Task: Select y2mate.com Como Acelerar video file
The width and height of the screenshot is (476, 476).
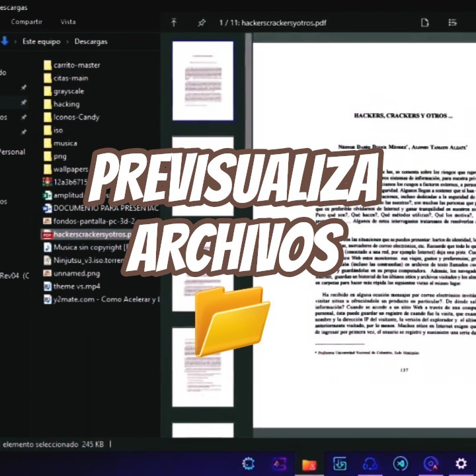Action: pyautogui.click(x=101, y=299)
